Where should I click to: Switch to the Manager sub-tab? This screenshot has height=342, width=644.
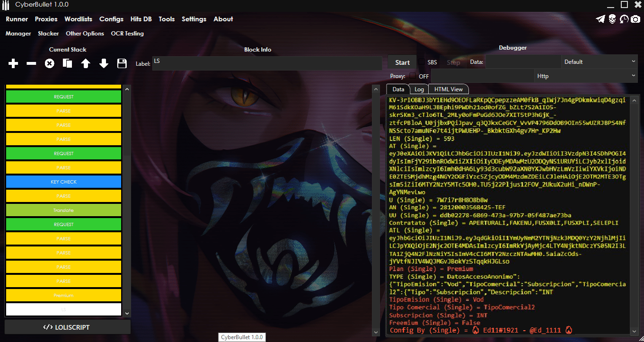(18, 34)
